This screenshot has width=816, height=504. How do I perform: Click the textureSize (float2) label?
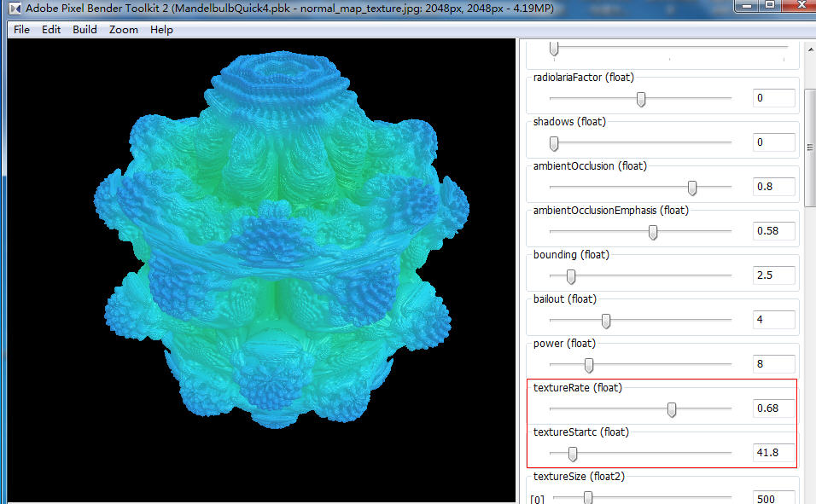579,477
